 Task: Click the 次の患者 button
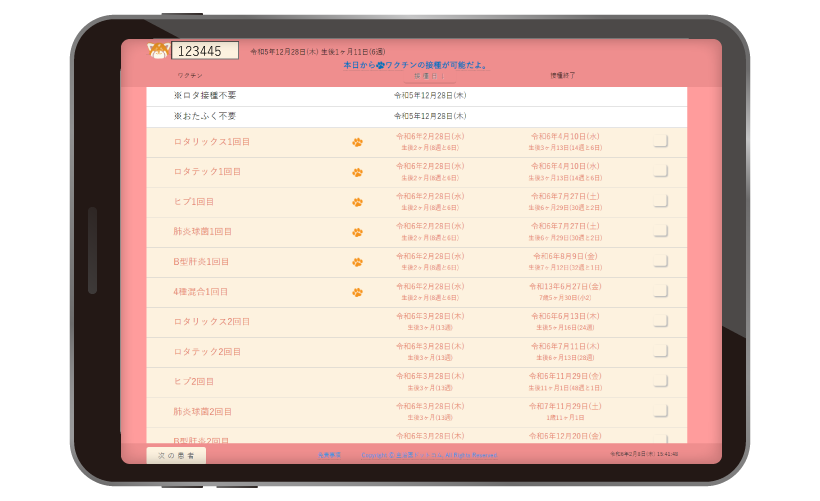pos(177,455)
